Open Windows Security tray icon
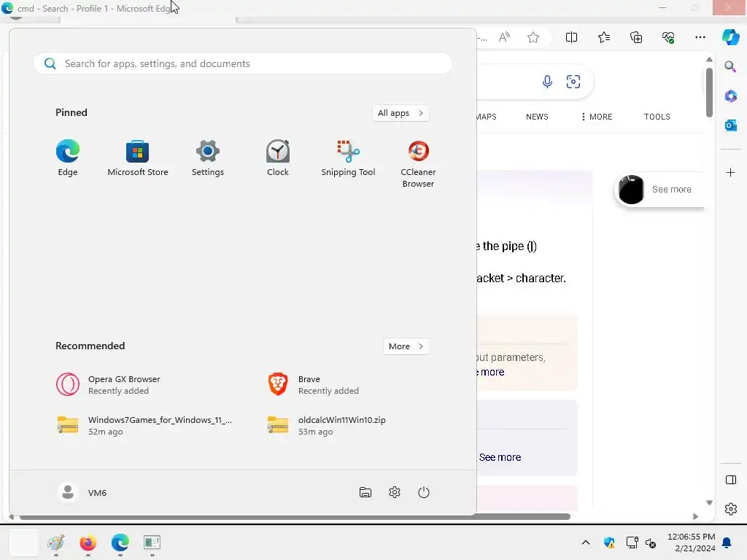Screen dimensions: 747x560 609,542
